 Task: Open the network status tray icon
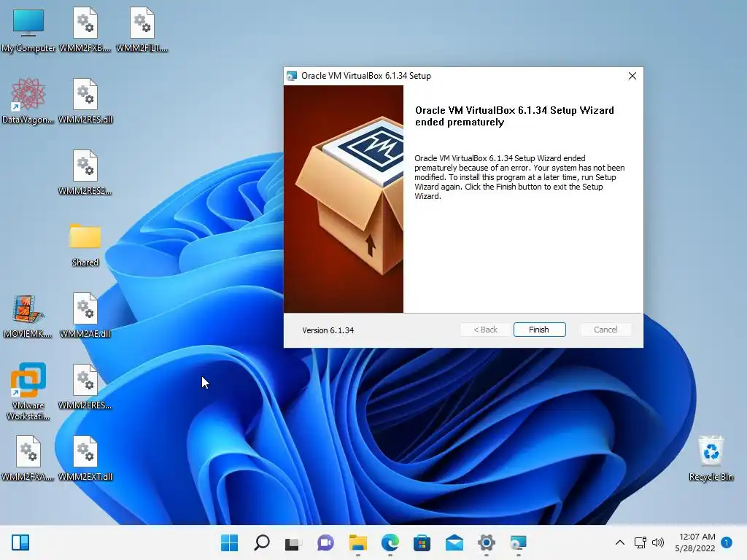pos(640,542)
